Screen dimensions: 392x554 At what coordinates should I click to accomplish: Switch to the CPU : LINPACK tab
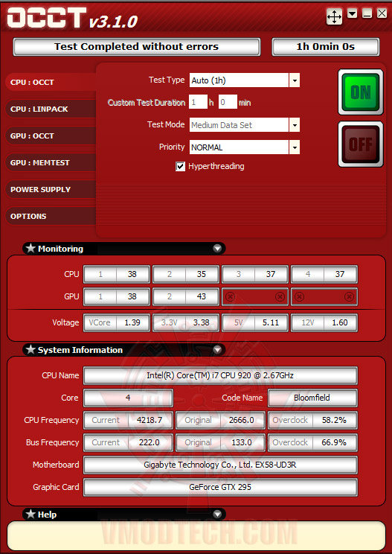[x=51, y=109]
